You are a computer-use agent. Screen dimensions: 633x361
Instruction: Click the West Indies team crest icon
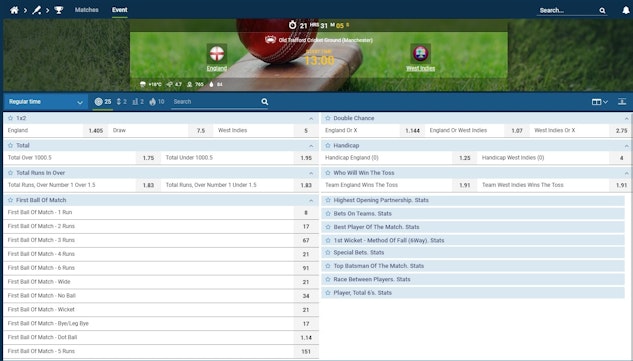pyautogui.click(x=421, y=53)
